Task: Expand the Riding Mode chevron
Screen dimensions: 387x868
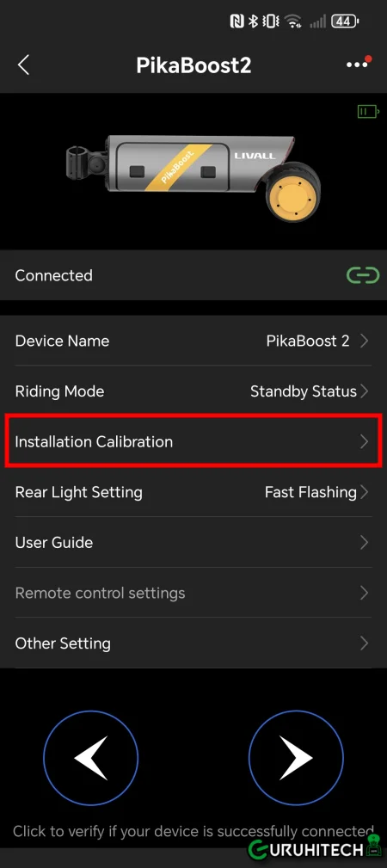Action: pos(364,391)
